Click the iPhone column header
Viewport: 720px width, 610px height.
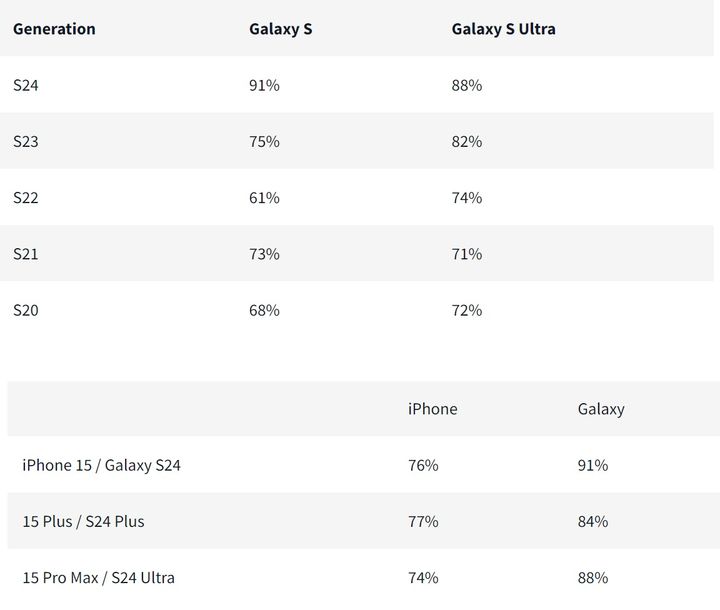[x=432, y=409]
